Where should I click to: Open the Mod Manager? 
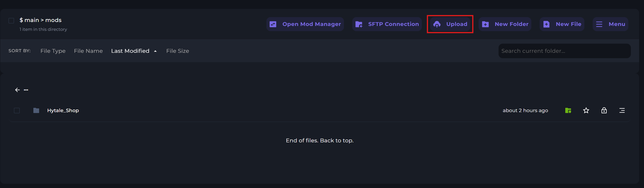coord(305,24)
